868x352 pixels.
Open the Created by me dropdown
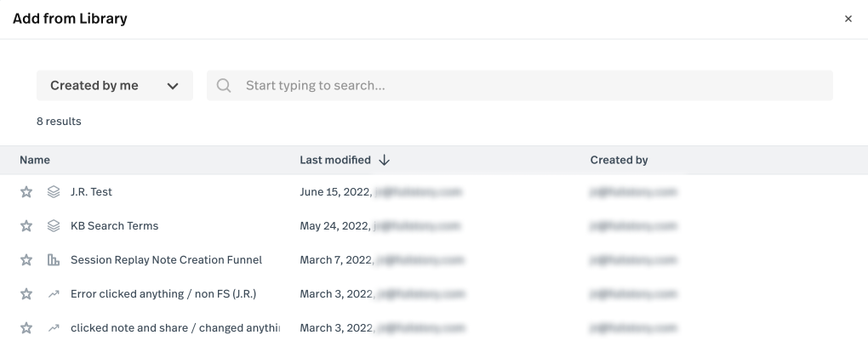pyautogui.click(x=115, y=86)
